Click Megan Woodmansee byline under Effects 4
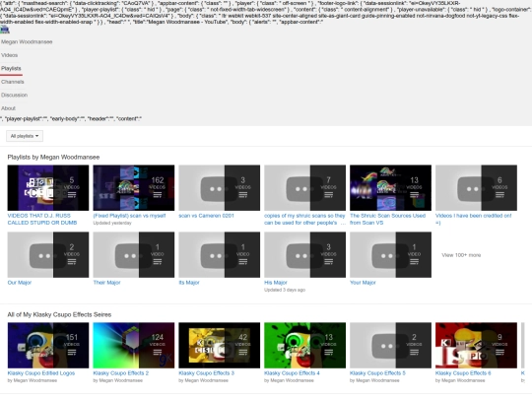The image size is (532, 399). click(292, 380)
